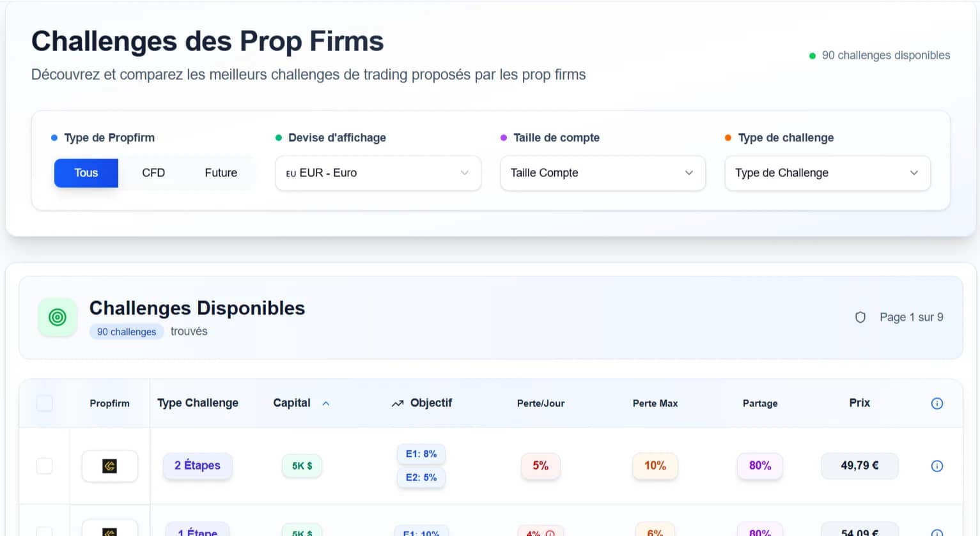Toggle the select-all checkbox in the table header
Viewport: 980px width, 536px height.
tap(44, 403)
